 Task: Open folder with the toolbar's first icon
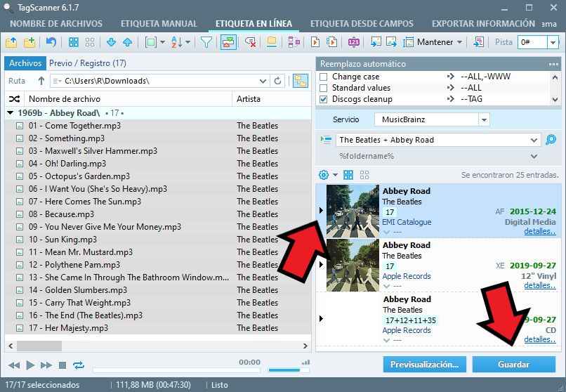point(11,42)
